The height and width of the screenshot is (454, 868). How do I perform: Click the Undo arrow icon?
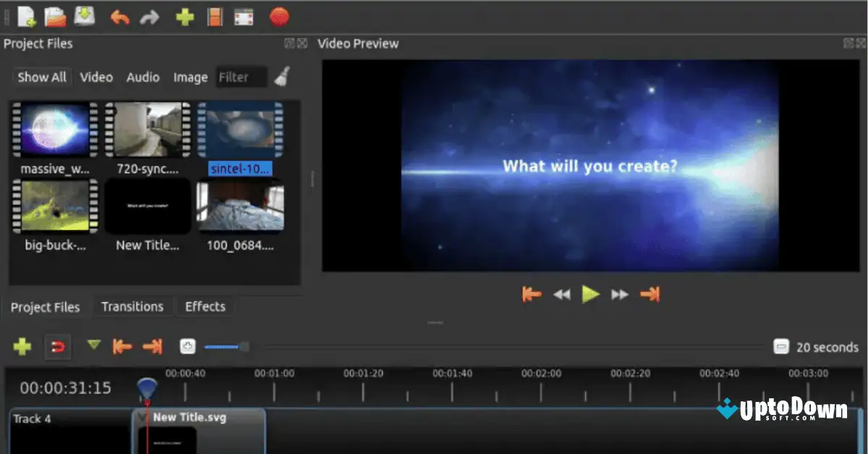tap(119, 15)
